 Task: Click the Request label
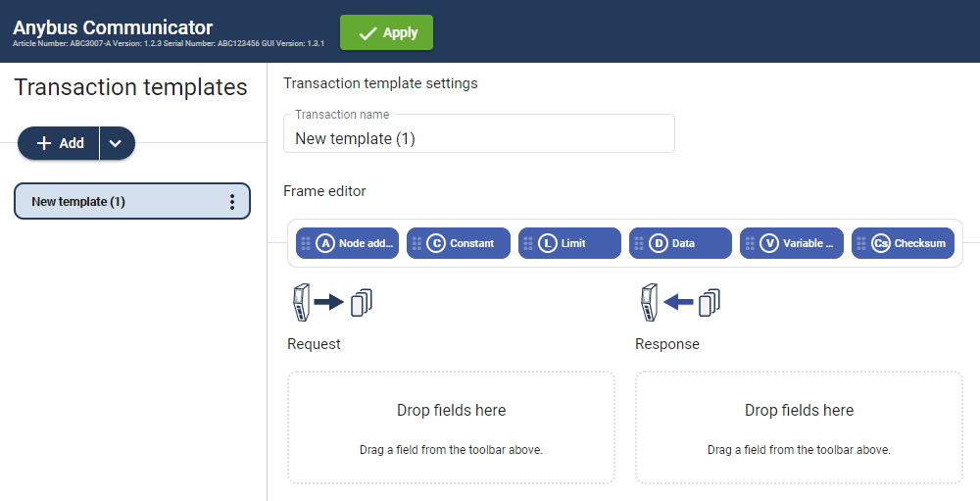(314, 344)
